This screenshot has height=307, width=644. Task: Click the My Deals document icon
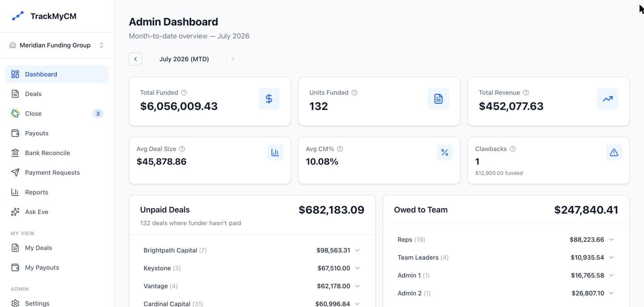tap(15, 248)
